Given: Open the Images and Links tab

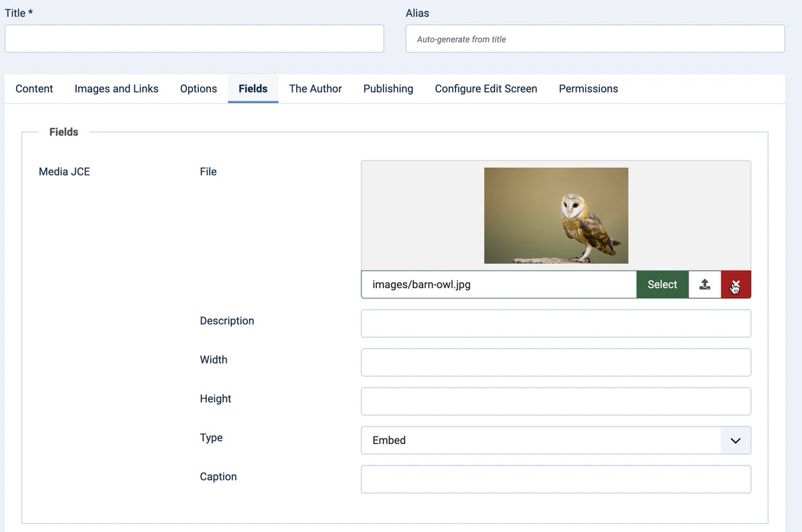Looking at the screenshot, I should click(x=116, y=89).
